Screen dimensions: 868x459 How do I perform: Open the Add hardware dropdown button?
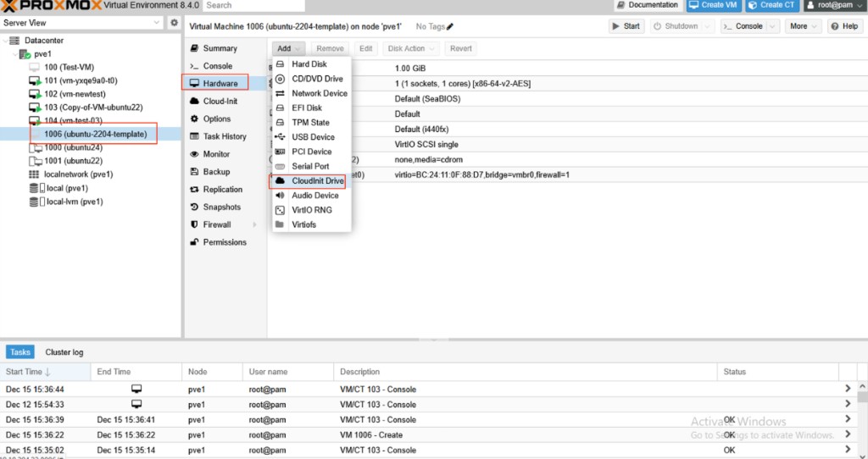click(288, 48)
